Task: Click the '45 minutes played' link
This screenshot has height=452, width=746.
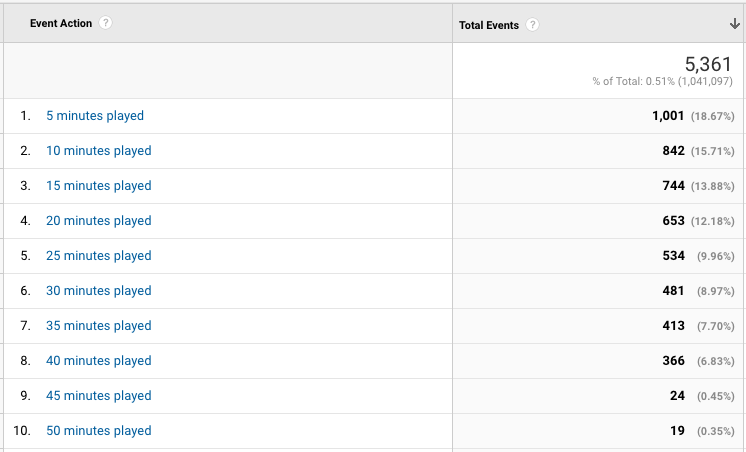Action: (x=98, y=396)
